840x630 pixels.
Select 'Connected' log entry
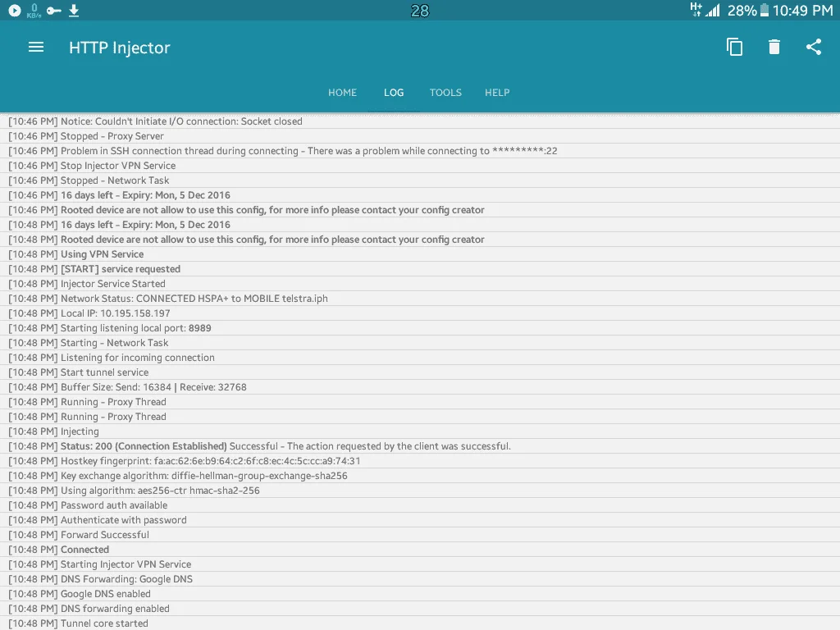420,549
